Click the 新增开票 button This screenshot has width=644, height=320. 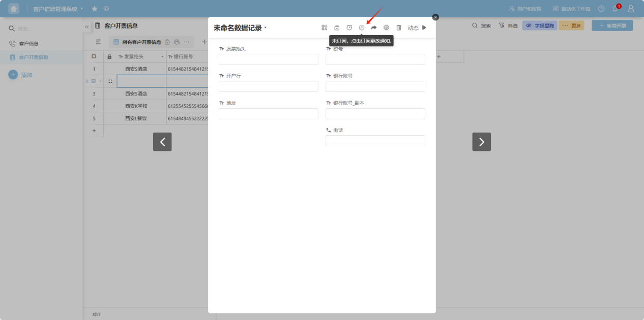[x=612, y=25]
